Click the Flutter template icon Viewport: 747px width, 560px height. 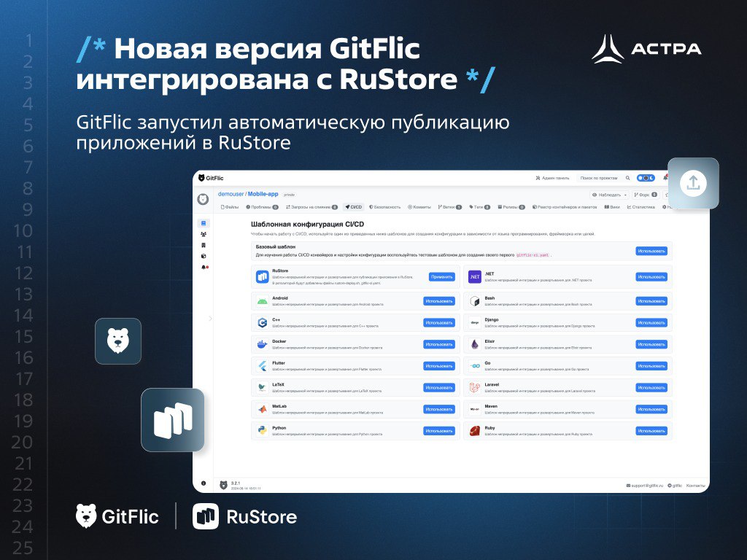coord(262,365)
